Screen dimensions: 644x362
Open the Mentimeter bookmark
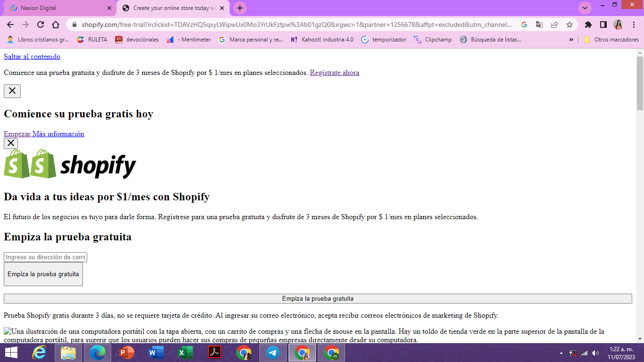point(189,40)
